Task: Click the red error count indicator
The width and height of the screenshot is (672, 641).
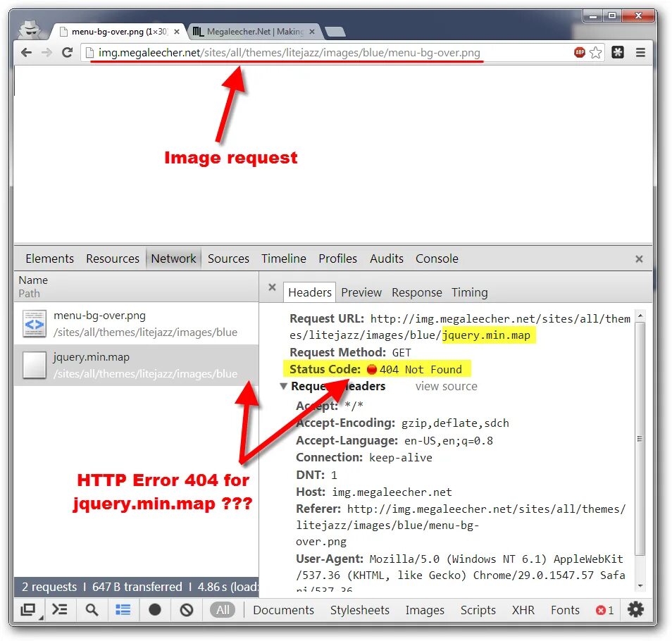Action: [x=604, y=610]
